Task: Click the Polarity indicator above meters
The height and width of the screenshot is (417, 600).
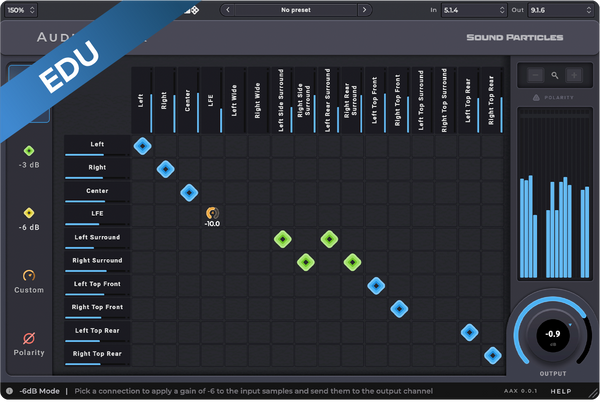Action: tap(553, 98)
